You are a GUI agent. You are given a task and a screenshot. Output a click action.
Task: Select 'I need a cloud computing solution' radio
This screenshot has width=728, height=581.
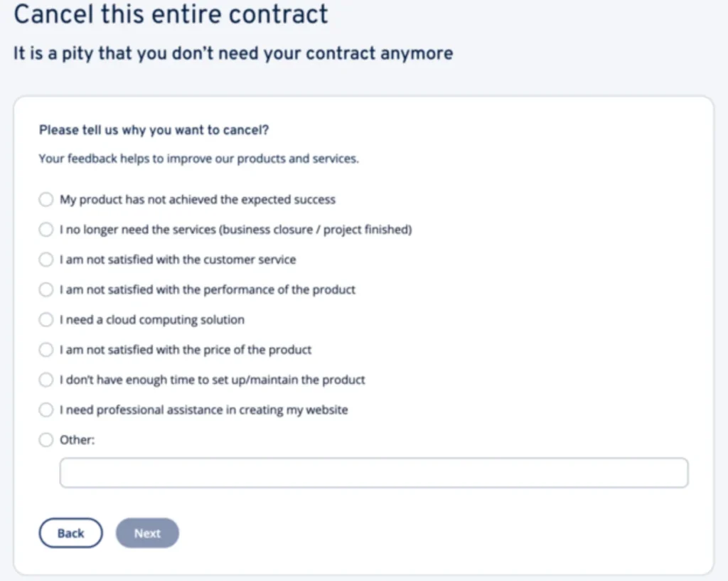pyautogui.click(x=46, y=320)
